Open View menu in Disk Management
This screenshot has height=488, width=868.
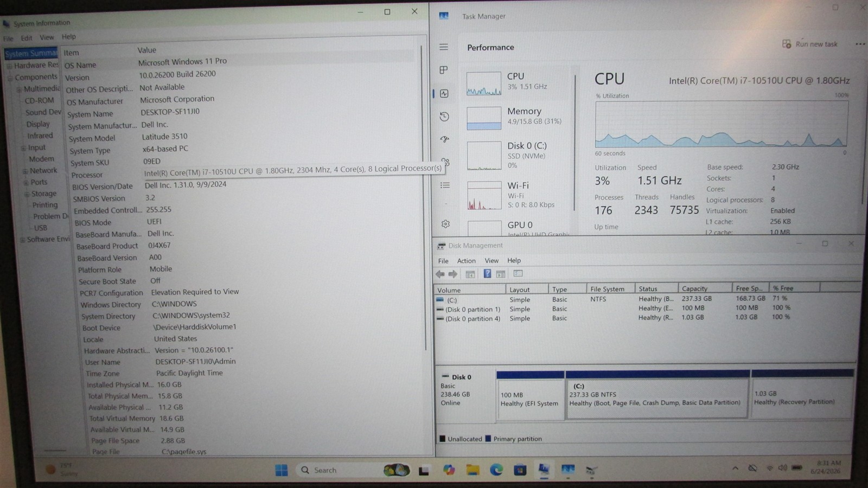(x=492, y=261)
